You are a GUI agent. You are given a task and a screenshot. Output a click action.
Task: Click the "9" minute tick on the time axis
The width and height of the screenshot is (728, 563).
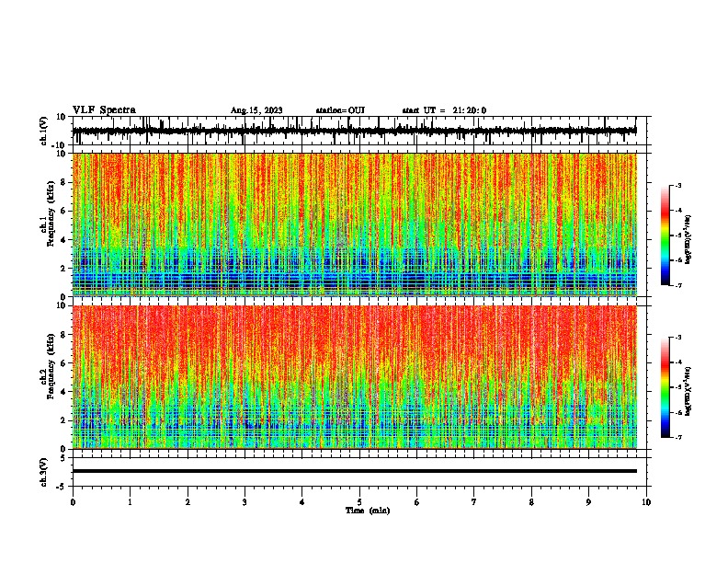[x=588, y=502]
